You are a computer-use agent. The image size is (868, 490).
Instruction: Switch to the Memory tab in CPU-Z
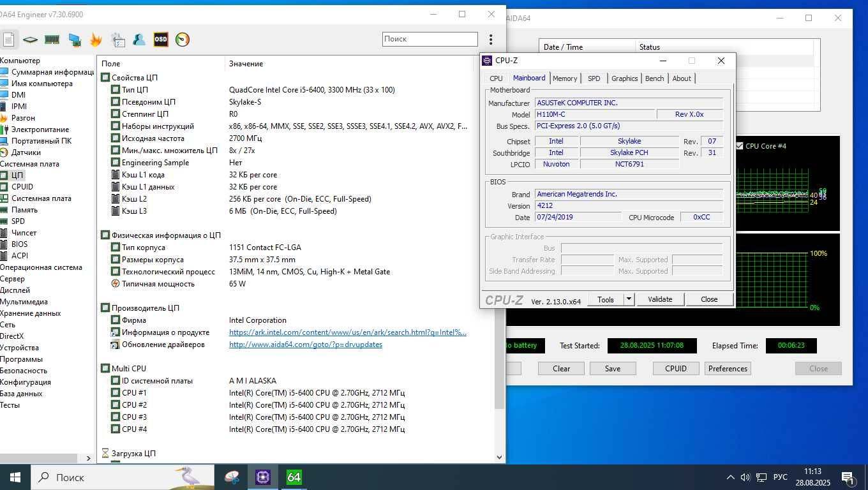pyautogui.click(x=565, y=78)
